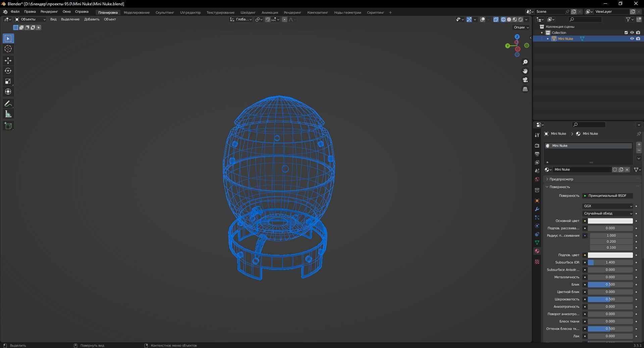Open the Объекты mode dropdown
This screenshot has width=644, height=348.
click(30, 19)
